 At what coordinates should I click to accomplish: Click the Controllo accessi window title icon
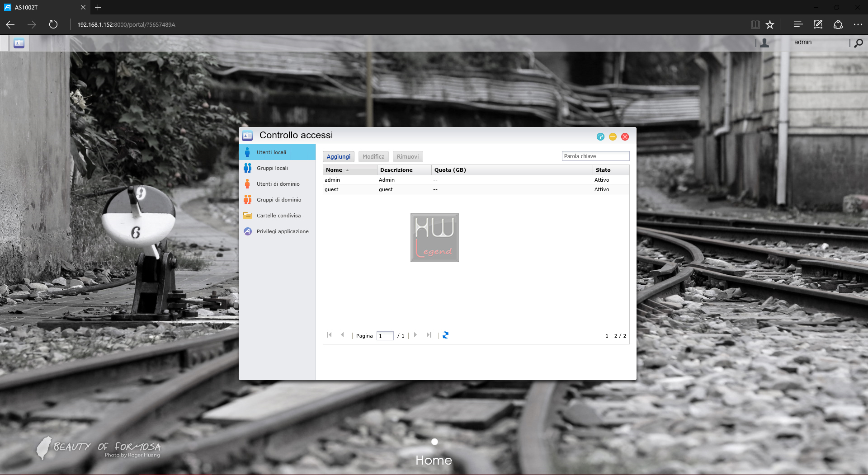click(247, 136)
